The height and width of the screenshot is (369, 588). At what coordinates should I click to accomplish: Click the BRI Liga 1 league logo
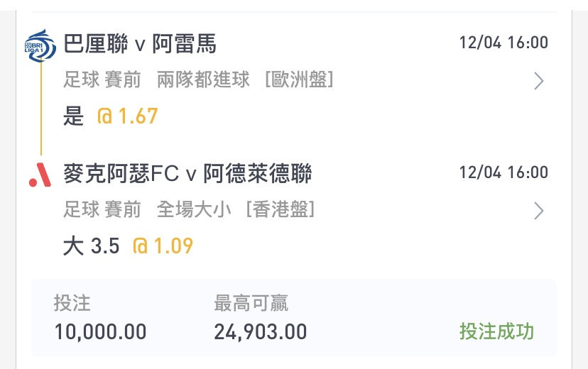40,45
